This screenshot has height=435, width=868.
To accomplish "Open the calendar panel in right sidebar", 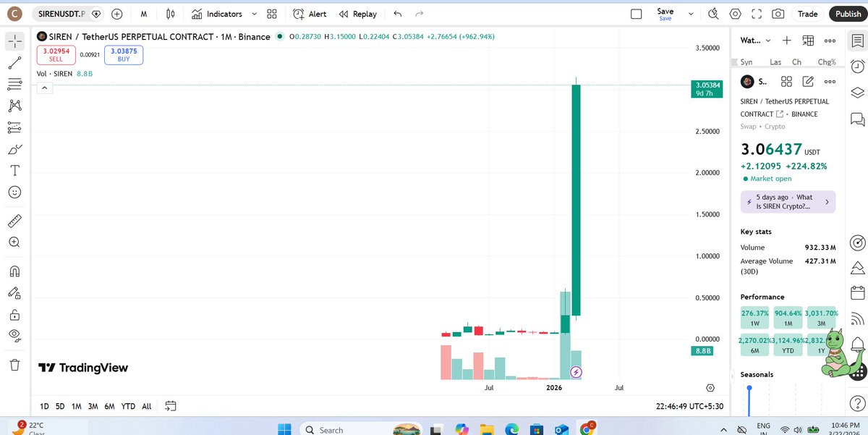I will (857, 293).
